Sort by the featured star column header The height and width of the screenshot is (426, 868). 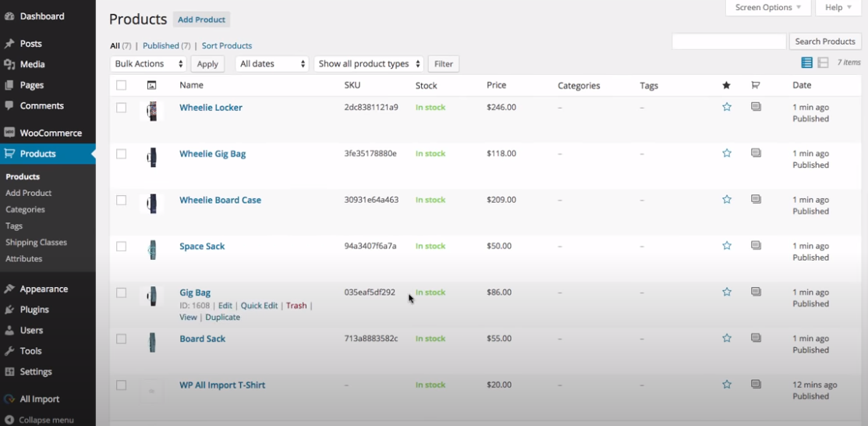pos(727,85)
